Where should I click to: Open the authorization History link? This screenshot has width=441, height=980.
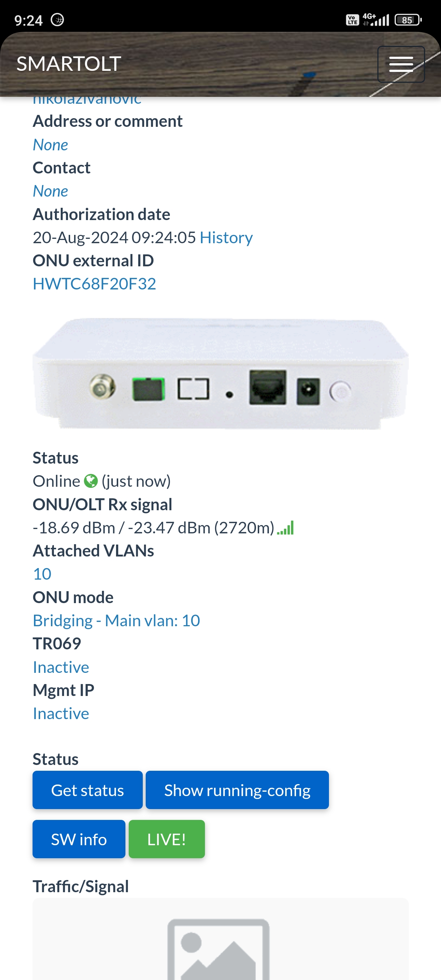pos(226,238)
